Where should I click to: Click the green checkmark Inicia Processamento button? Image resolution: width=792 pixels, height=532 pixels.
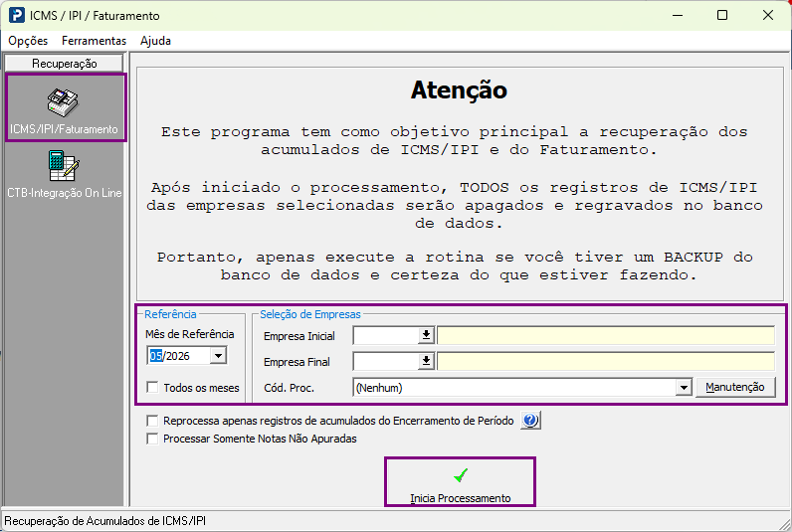point(460,482)
